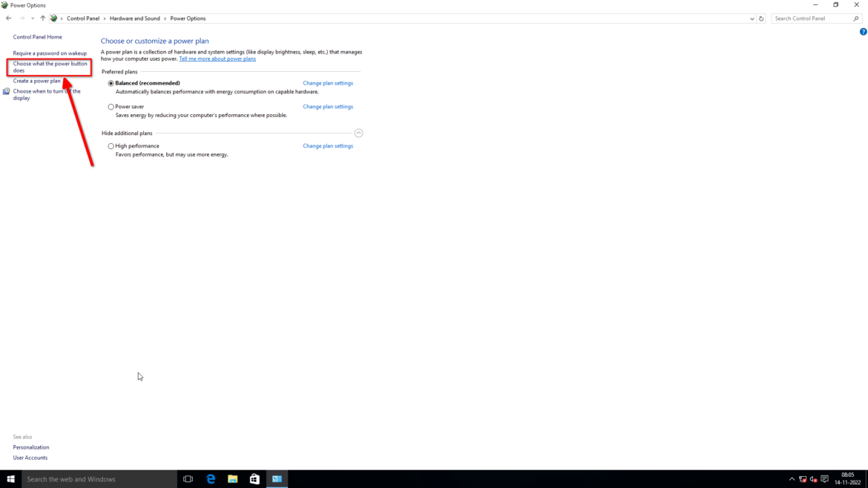
Task: Click the blue Help question mark icon
Action: 863,32
